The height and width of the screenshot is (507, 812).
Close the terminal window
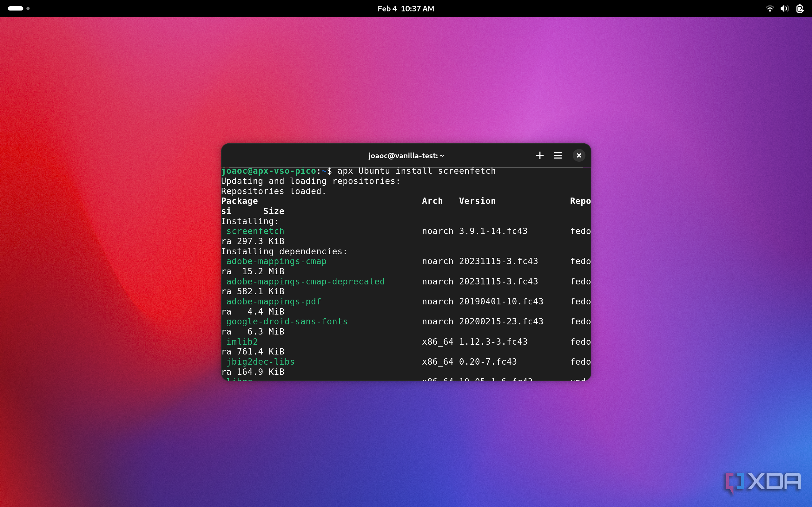pos(579,156)
